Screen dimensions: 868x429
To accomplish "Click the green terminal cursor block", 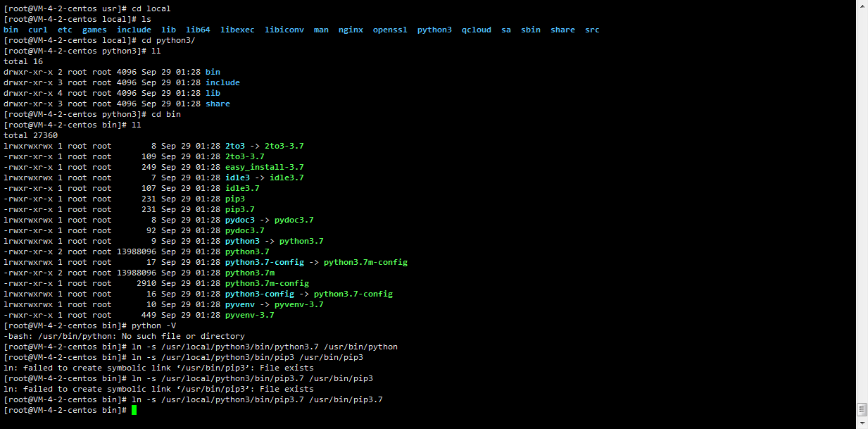I will 134,410.
